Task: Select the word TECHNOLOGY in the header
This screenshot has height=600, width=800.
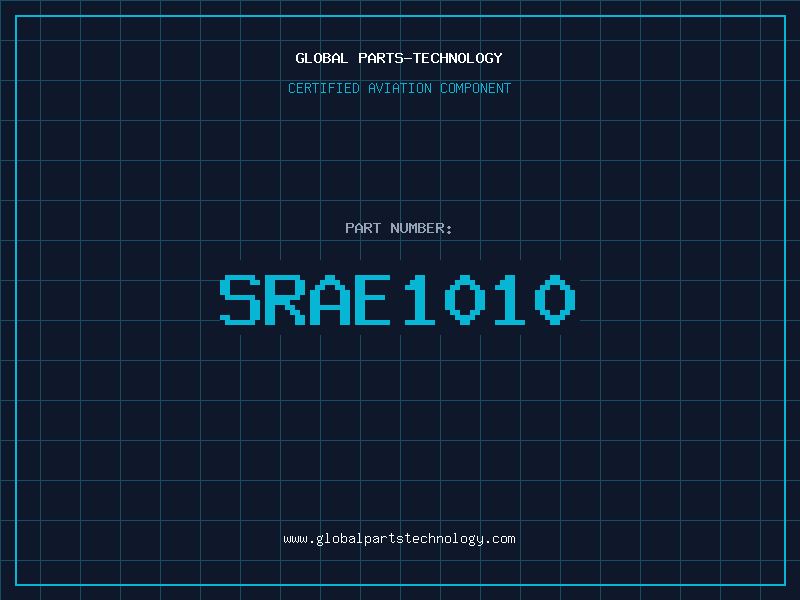Action: click(x=461, y=58)
